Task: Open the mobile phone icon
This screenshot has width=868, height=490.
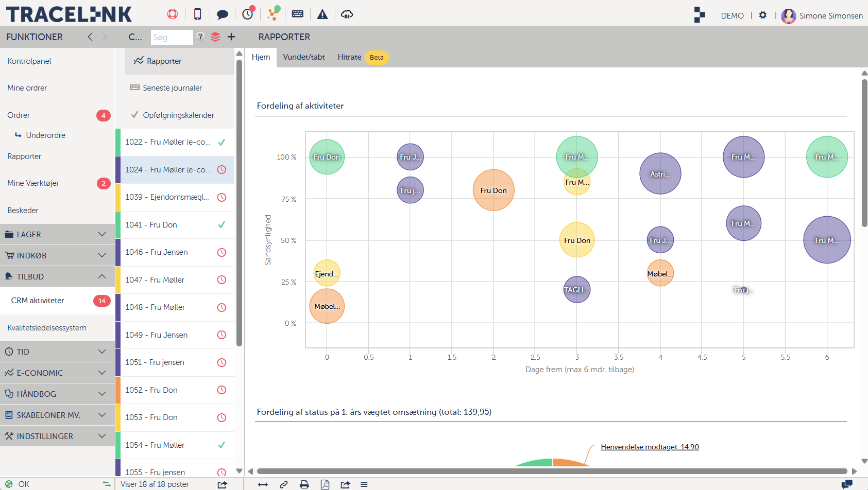Action: tap(197, 14)
